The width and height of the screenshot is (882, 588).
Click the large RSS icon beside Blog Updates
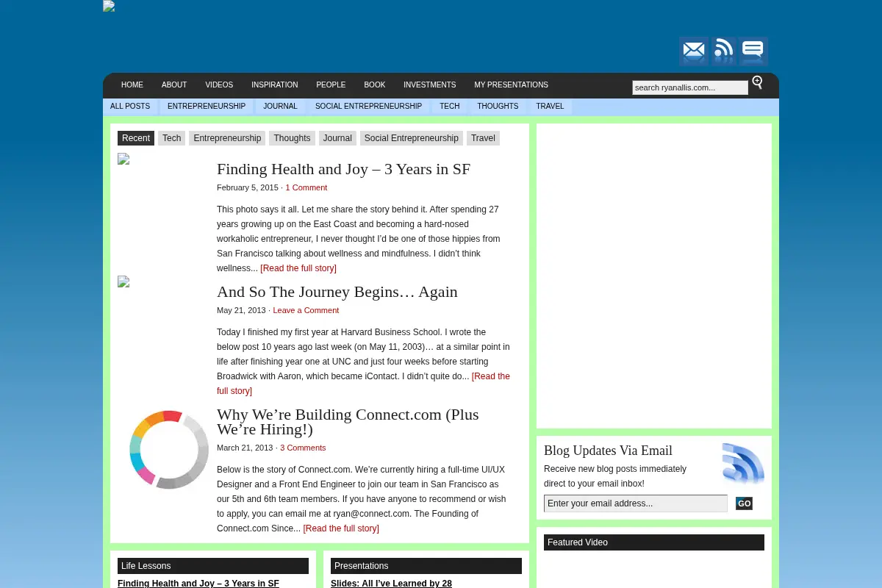click(743, 464)
